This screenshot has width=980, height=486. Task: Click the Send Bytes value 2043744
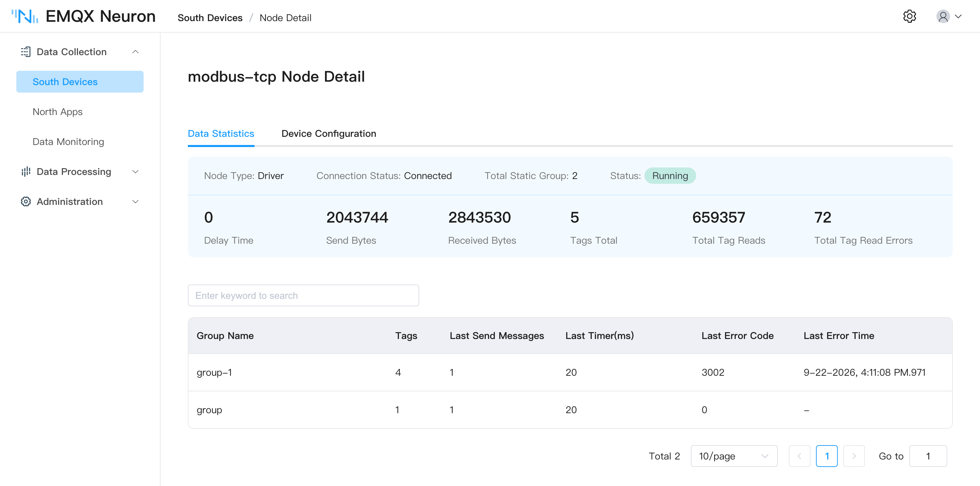click(x=357, y=217)
